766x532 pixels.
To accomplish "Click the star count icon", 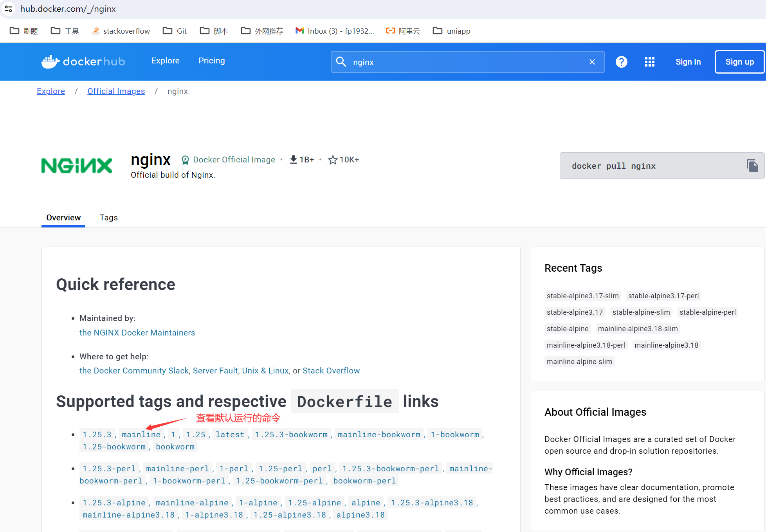I will click(333, 160).
